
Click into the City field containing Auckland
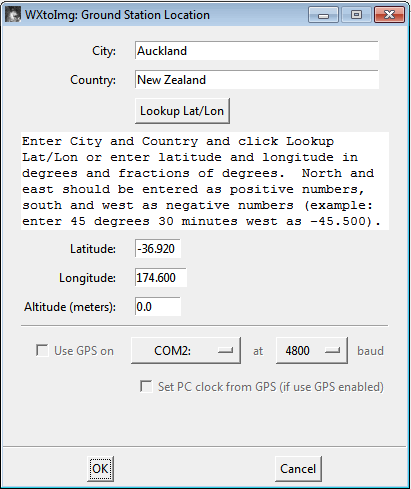(257, 51)
